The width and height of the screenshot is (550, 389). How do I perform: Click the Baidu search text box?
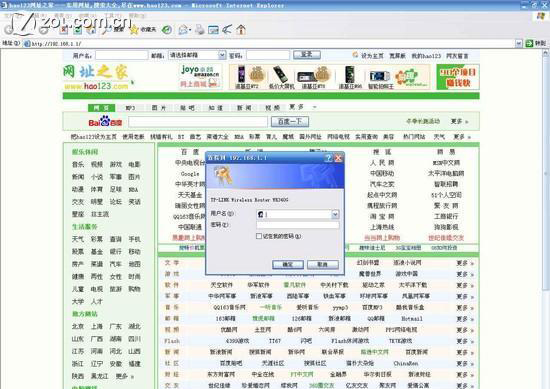[198, 122]
